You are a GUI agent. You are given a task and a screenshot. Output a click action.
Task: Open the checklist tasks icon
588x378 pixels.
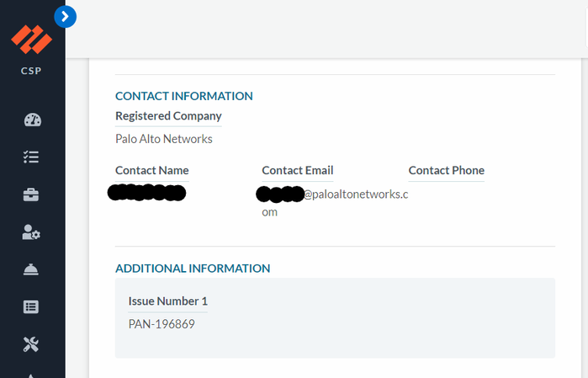coord(32,157)
